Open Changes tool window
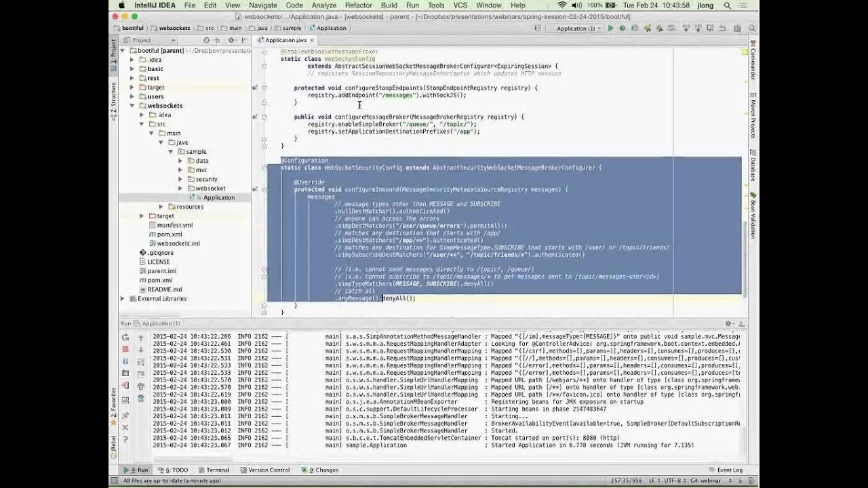 [319, 470]
